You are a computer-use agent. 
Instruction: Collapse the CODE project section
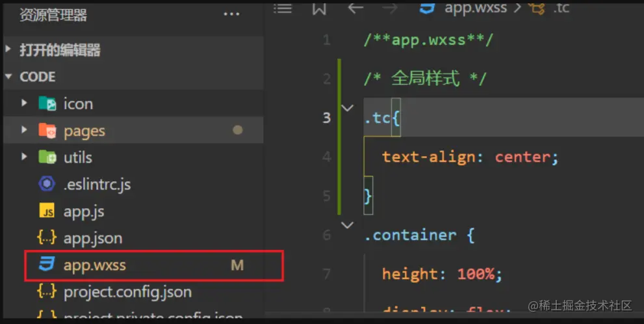(8, 77)
